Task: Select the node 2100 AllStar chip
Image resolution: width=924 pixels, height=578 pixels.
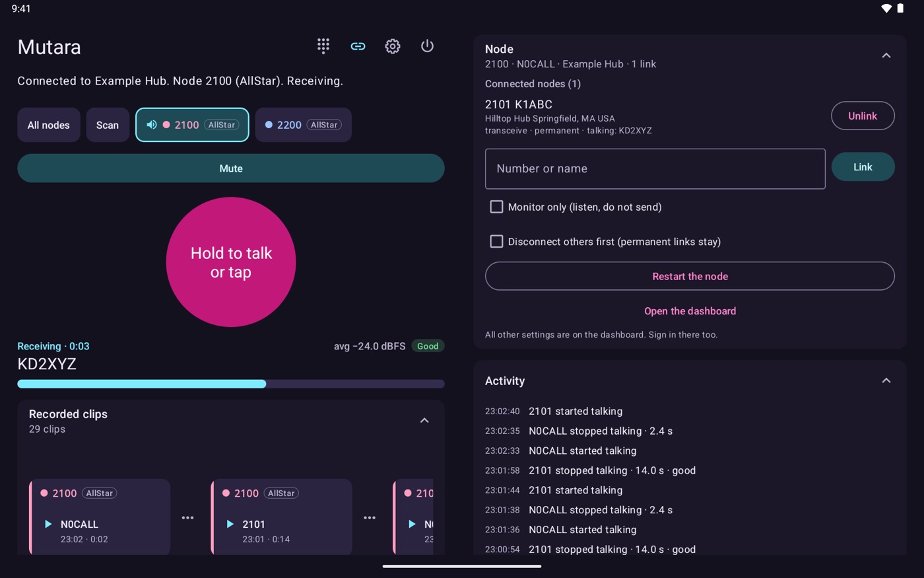Action: point(192,125)
